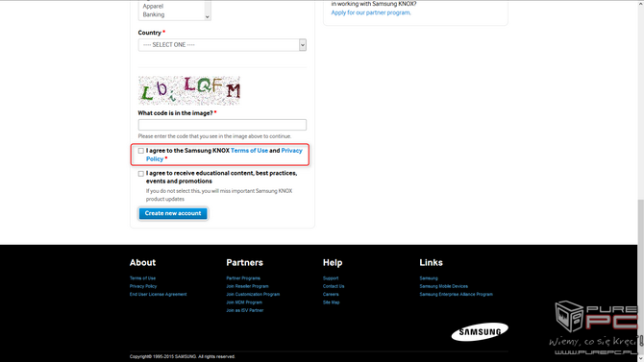The height and width of the screenshot is (362, 644).
Task: Check the receive educational content checkbox
Action: [141, 174]
